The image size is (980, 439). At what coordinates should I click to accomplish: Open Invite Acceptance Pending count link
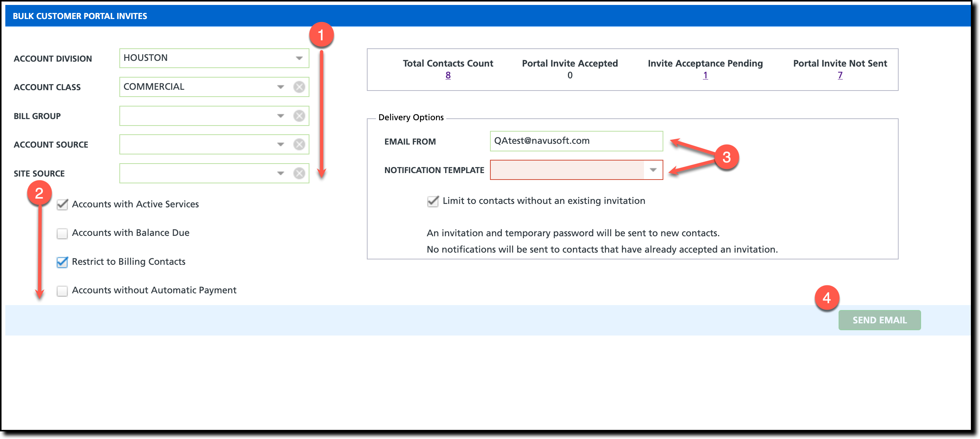tap(705, 75)
